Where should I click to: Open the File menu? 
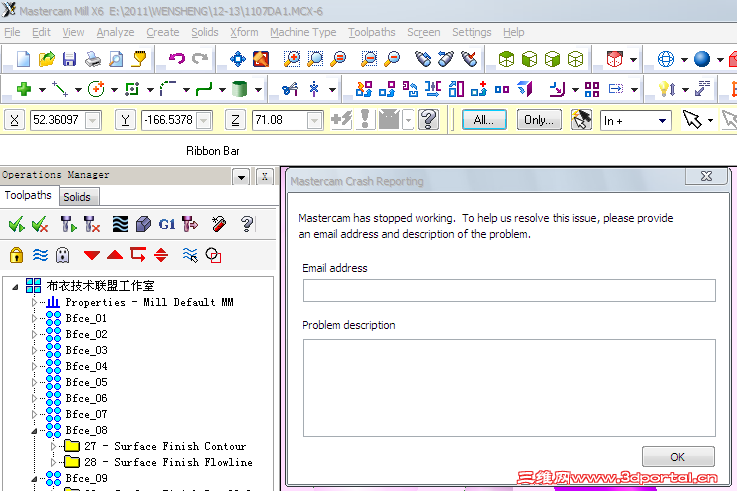tap(12, 32)
